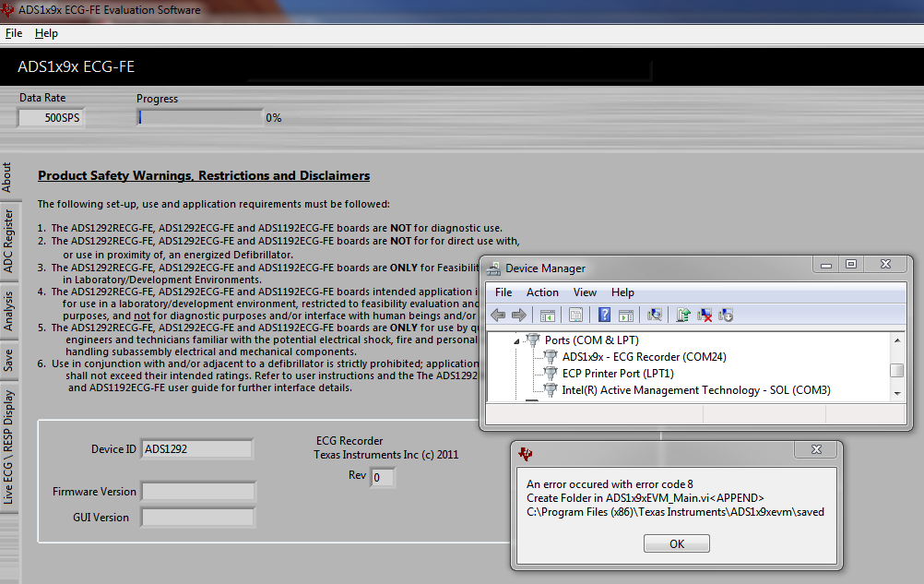
Task: Switch to the Analysis side tab
Action: pos(8,311)
